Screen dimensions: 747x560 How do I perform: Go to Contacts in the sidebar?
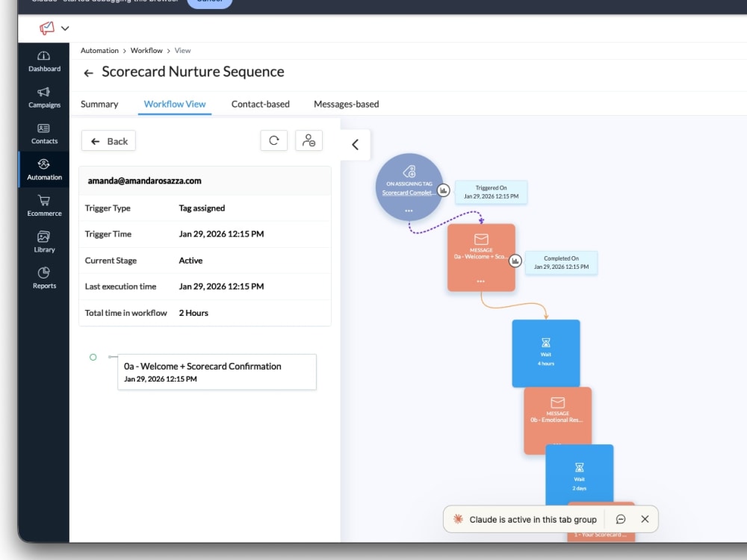click(x=44, y=134)
